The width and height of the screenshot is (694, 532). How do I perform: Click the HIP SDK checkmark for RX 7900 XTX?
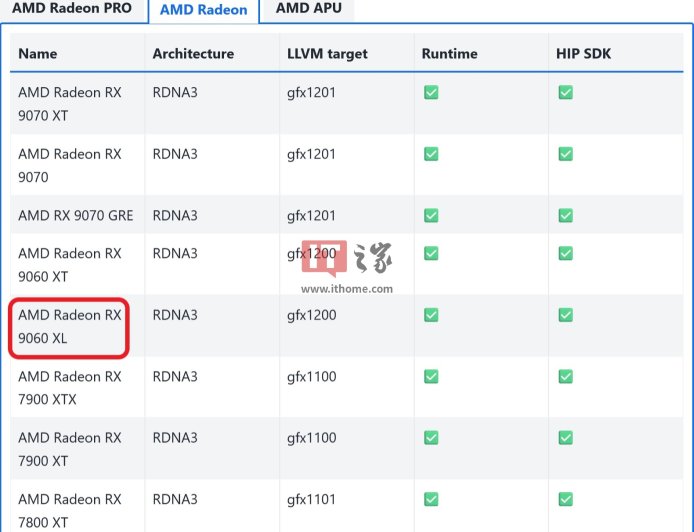click(565, 377)
